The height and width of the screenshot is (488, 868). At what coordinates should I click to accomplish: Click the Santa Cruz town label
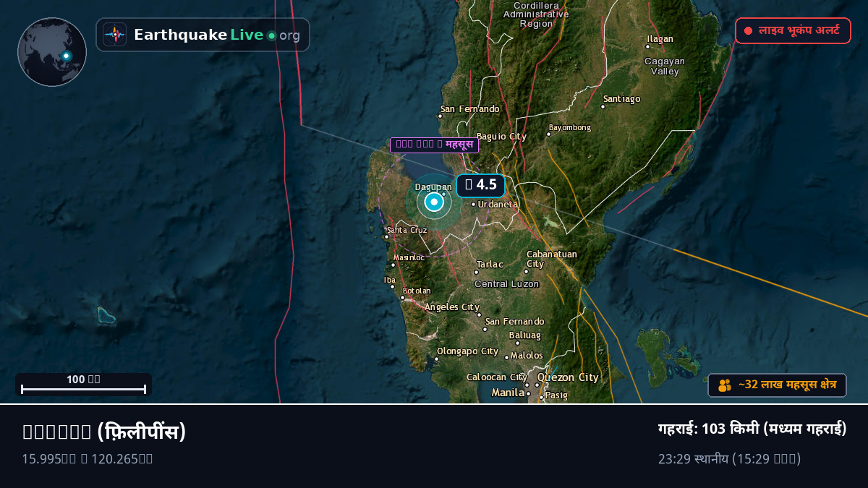click(x=407, y=230)
